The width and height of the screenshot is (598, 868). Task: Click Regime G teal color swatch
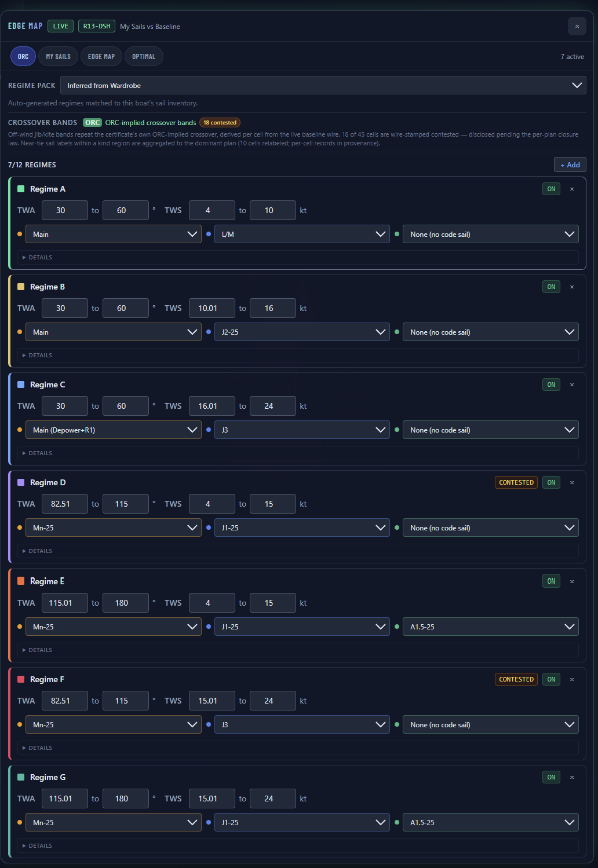click(x=21, y=777)
